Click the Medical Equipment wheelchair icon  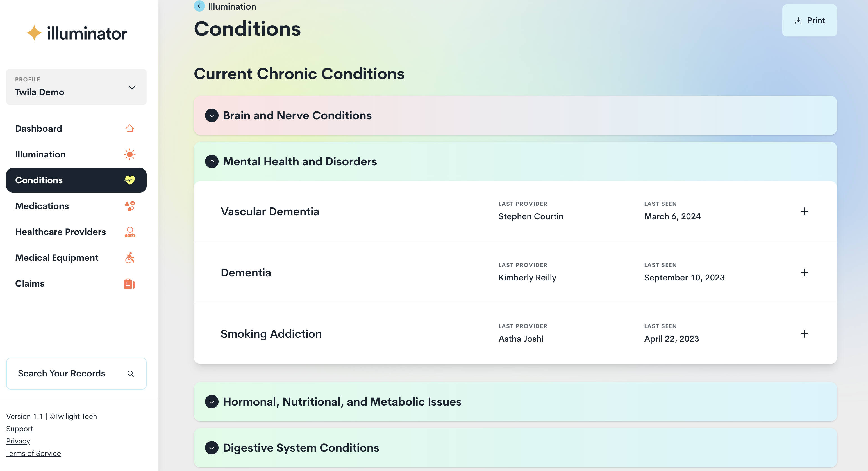130,258
